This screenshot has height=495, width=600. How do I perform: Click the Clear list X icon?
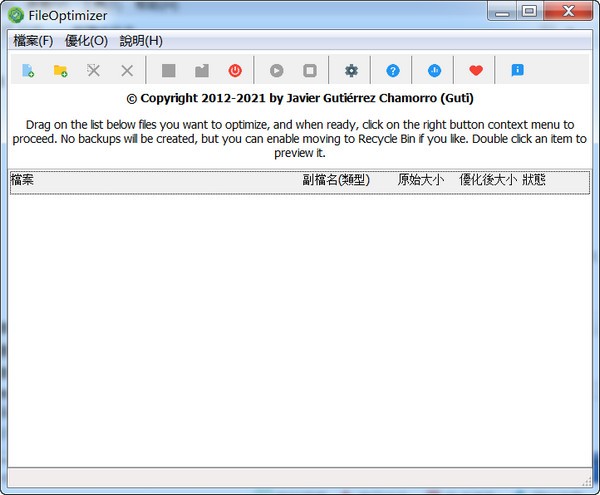pyautogui.click(x=127, y=71)
